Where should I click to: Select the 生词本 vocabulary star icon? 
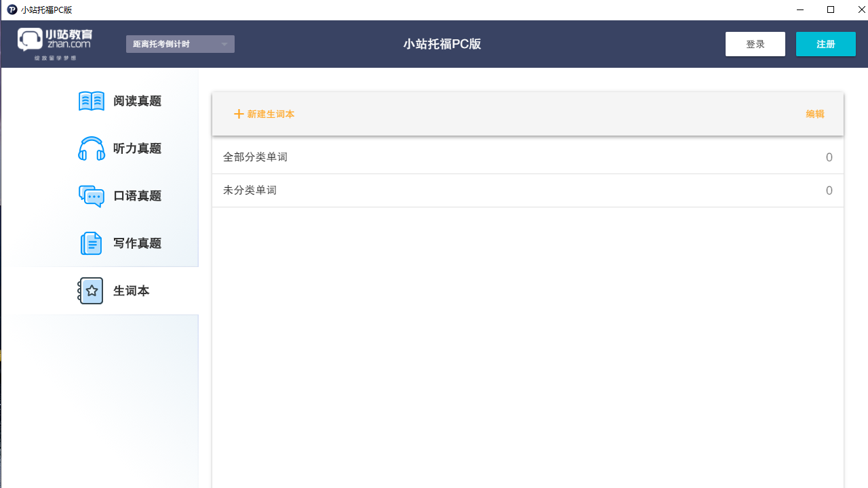point(91,290)
